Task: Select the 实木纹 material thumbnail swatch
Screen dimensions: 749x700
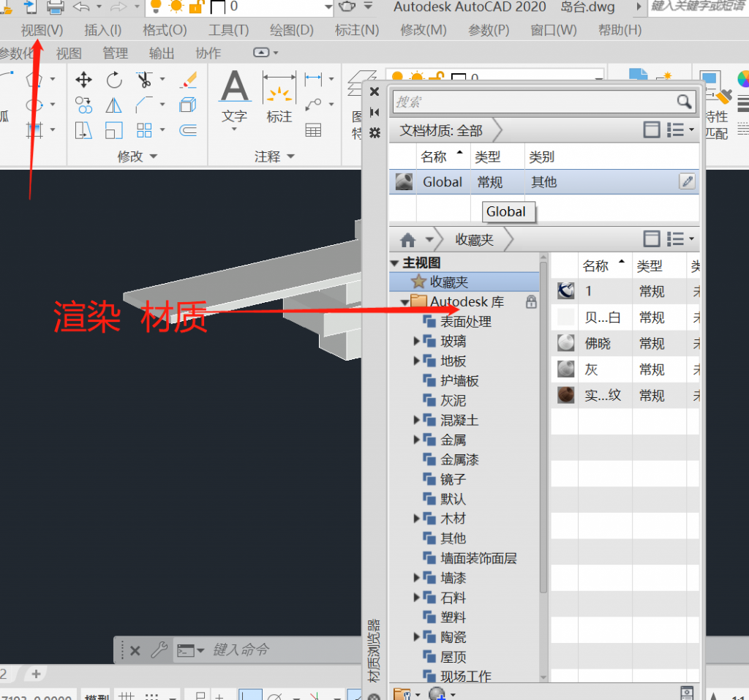Action: point(565,396)
